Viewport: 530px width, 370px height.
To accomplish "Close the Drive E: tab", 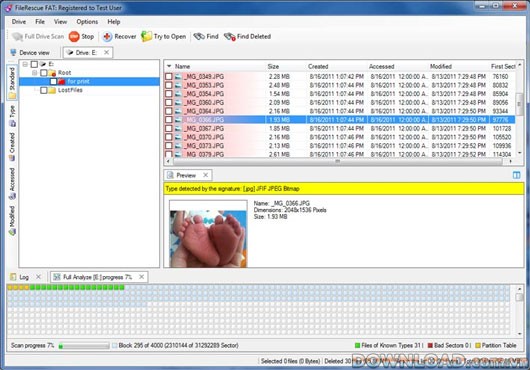I will click(106, 52).
